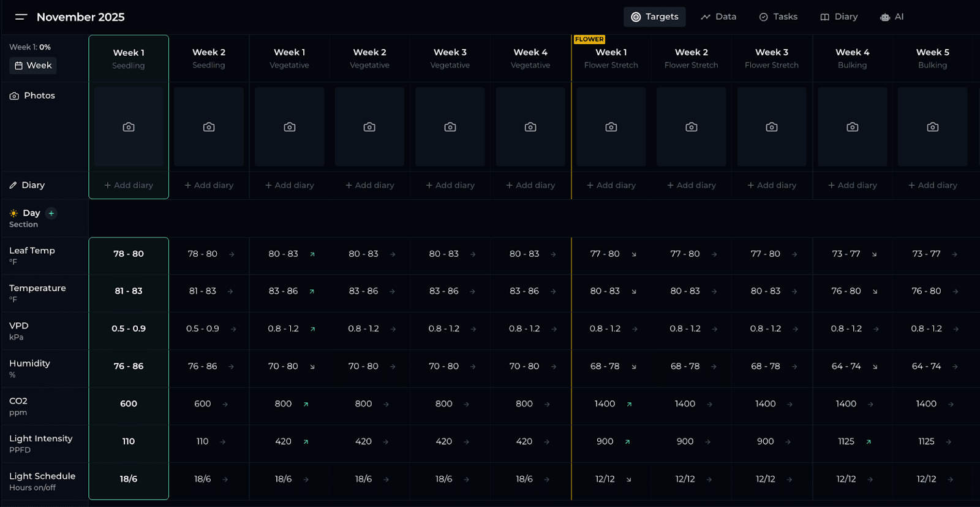Switch to the Targets tab
Viewport: 980px width, 507px height.
(655, 17)
